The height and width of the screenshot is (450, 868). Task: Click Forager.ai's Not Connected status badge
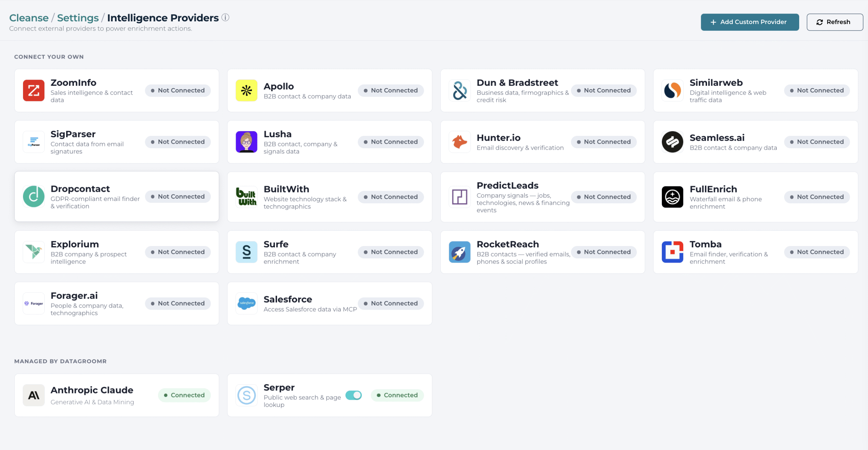[178, 304]
